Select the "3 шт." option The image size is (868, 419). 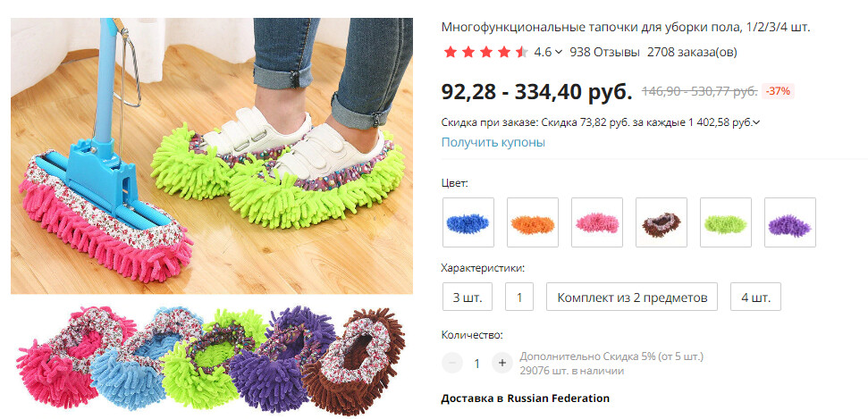tap(468, 297)
